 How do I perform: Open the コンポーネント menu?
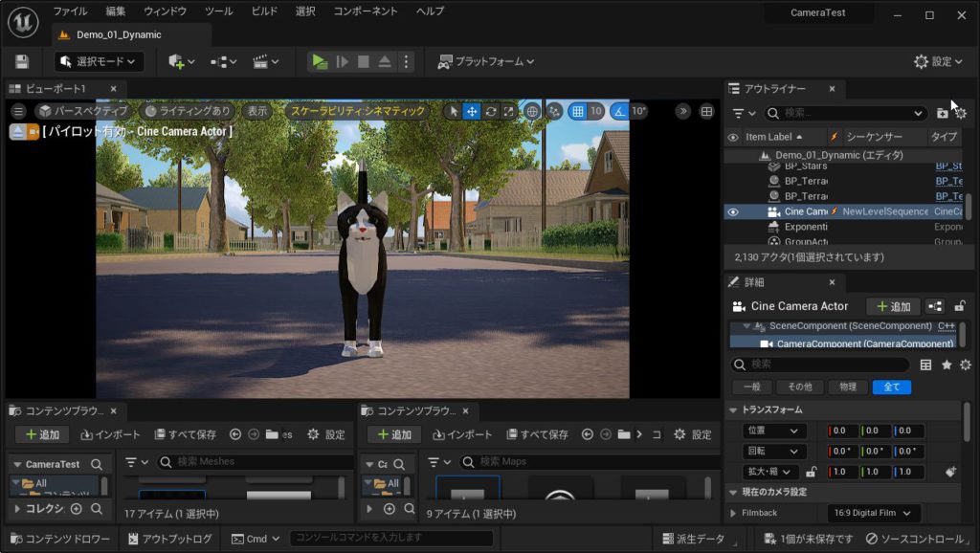[x=366, y=11]
